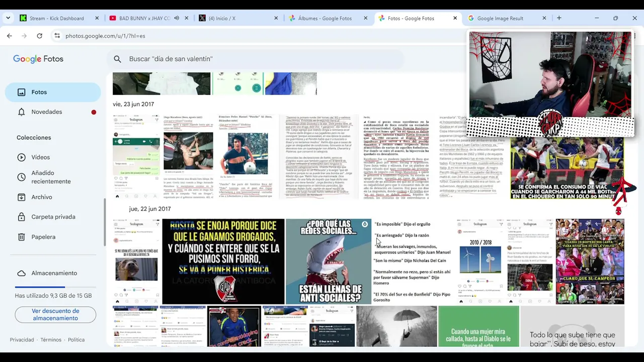Open the Carlos Damián Randazzo text thumbnail
Viewport: 644px width, 362px height.
pos(396,157)
